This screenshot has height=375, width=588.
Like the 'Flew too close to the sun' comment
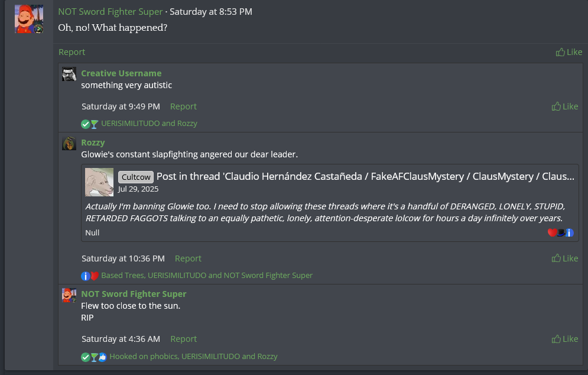565,339
